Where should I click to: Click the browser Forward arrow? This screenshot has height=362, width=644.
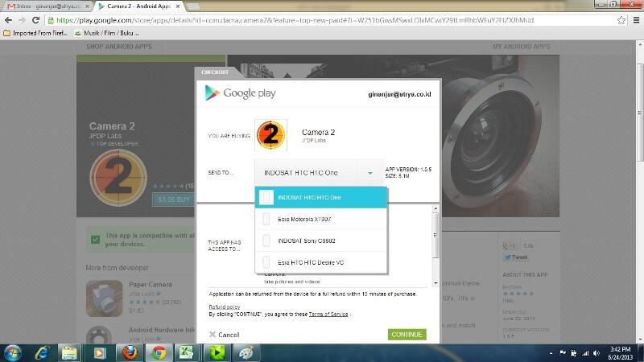click(22, 20)
